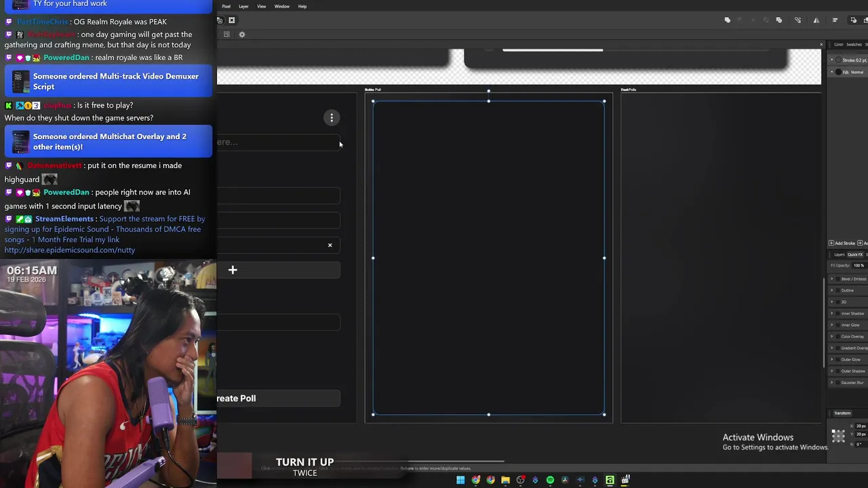Open the Layer menu
This screenshot has width=868, height=488.
click(x=243, y=7)
